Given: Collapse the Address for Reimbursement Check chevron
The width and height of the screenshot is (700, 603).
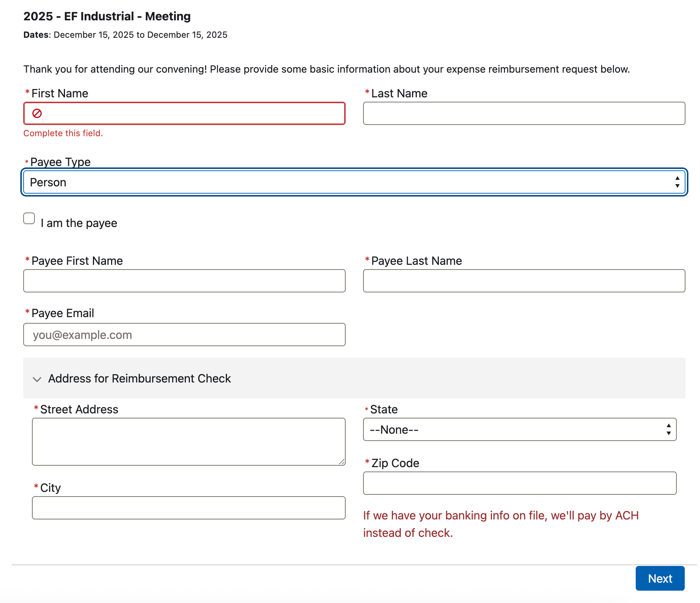Looking at the screenshot, I should click(x=37, y=379).
